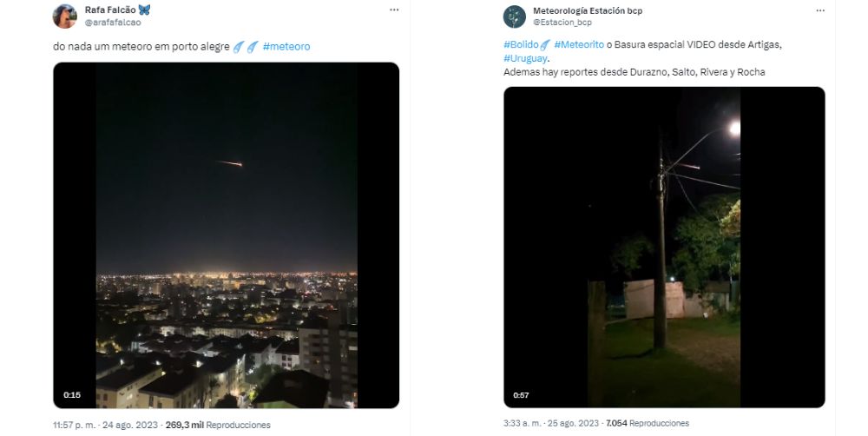Open more options on Rafa Falcão's tweet
This screenshot has height=436, width=868.
[394, 10]
